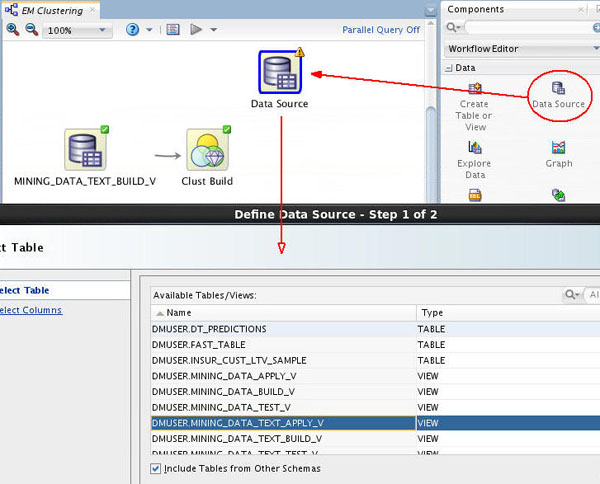Click the run workflow play icon
Image resolution: width=600 pixels, height=484 pixels.
[195, 30]
